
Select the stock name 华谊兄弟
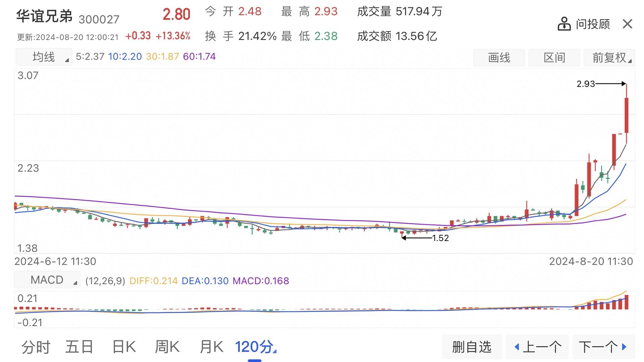click(x=44, y=16)
